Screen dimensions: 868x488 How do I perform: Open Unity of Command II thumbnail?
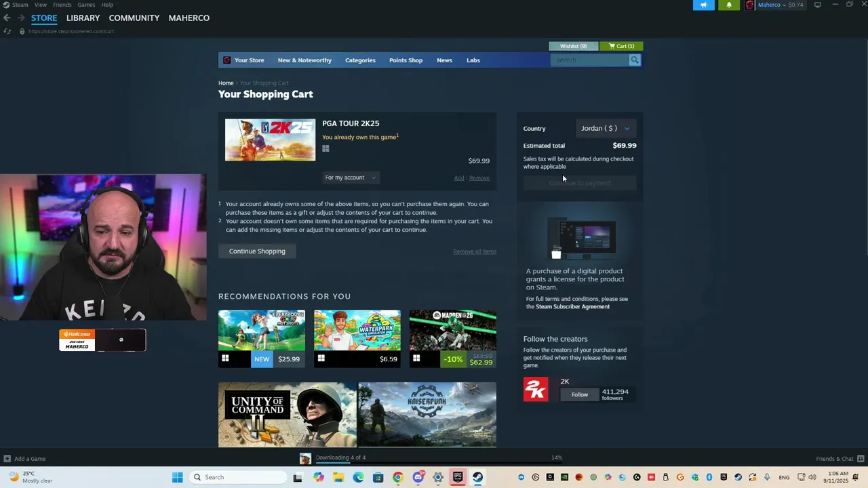(288, 415)
